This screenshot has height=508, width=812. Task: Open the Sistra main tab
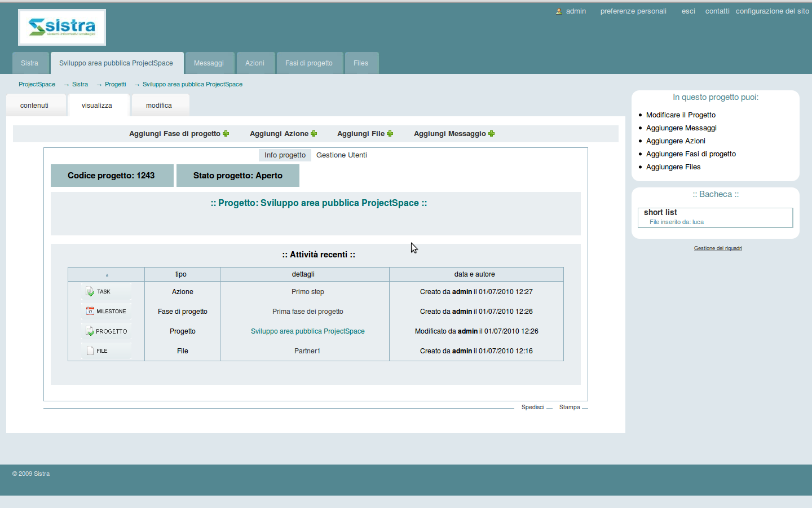click(30, 63)
